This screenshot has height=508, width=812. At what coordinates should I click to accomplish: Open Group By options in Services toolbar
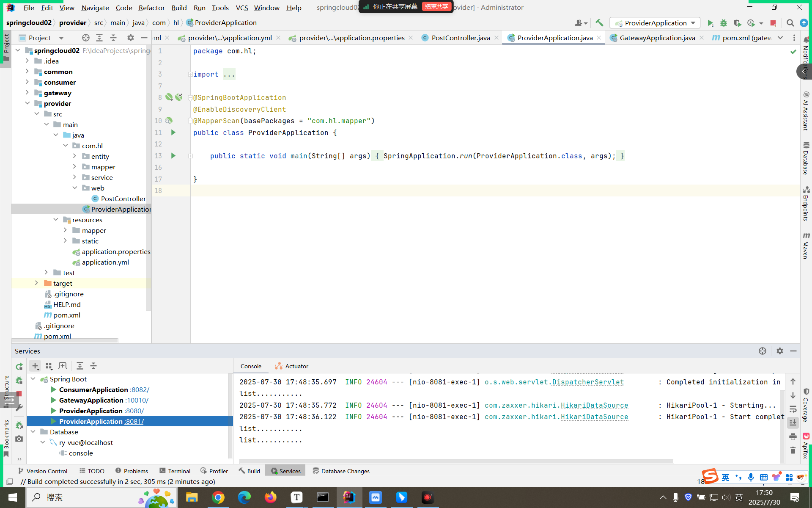pos(49,366)
